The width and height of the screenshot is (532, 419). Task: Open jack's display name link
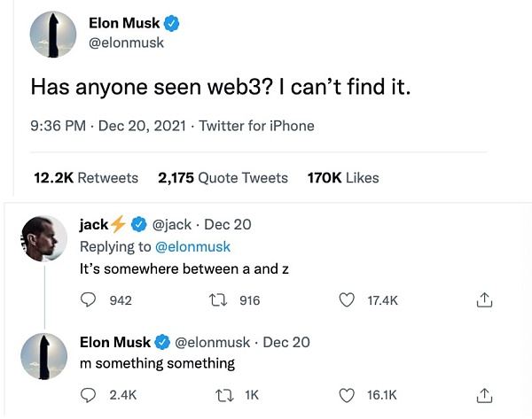[x=94, y=225]
